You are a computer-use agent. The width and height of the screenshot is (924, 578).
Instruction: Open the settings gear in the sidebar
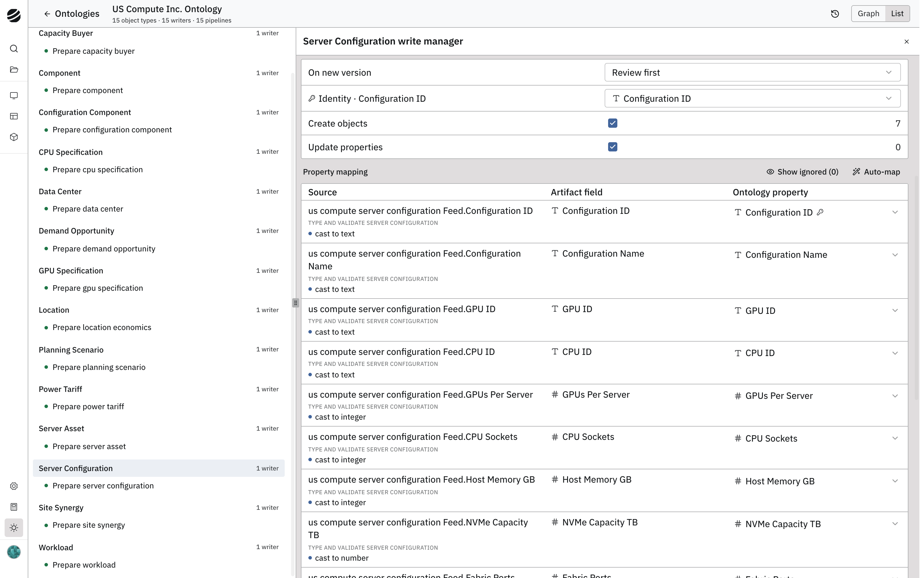point(14,486)
